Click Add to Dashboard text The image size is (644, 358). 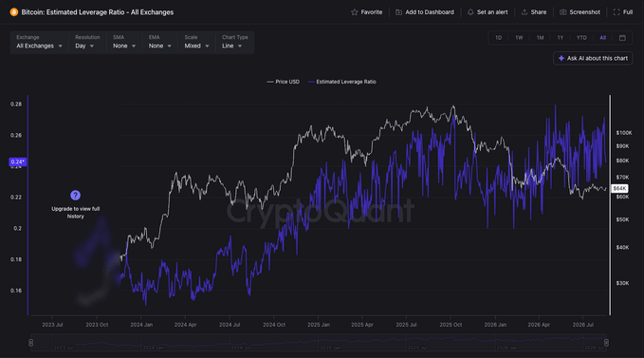pyautogui.click(x=430, y=12)
